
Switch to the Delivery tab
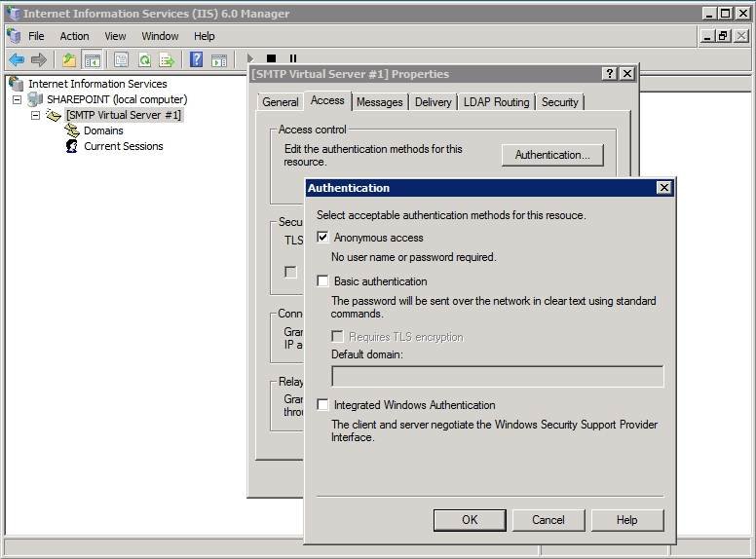433,102
